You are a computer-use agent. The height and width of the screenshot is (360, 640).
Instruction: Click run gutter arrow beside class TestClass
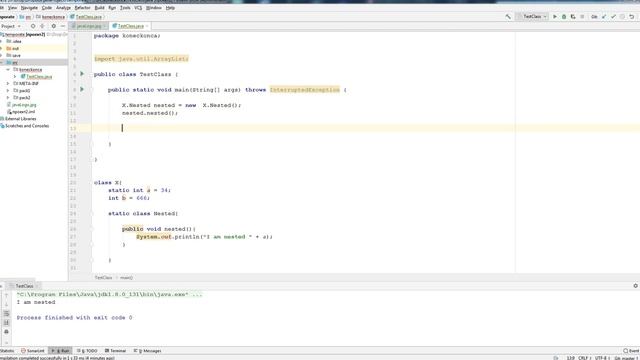coord(82,74)
